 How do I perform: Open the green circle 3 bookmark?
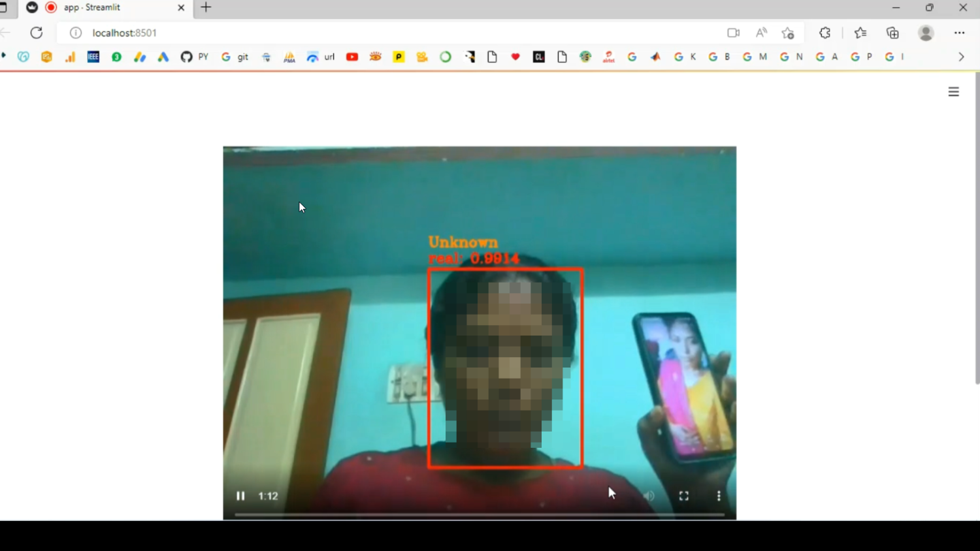[x=116, y=57]
